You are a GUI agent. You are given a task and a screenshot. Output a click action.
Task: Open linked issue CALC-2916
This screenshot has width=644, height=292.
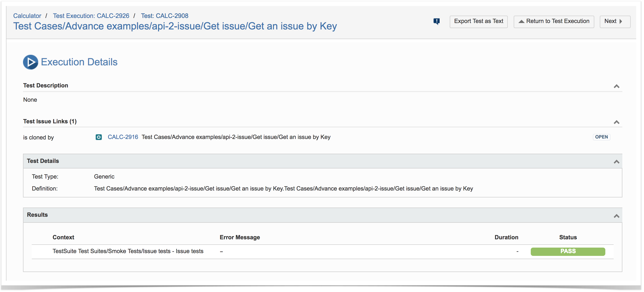[123, 137]
